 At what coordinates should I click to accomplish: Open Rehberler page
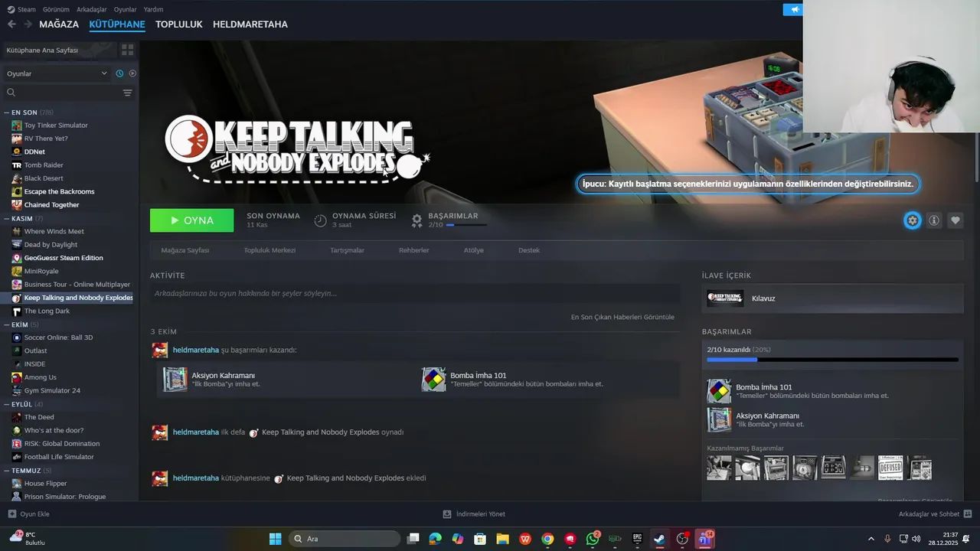[413, 250]
